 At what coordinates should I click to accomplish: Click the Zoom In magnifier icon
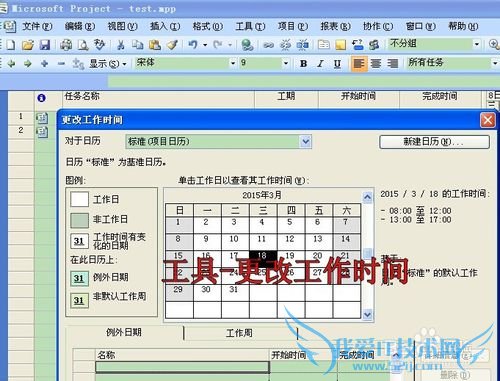point(494,44)
